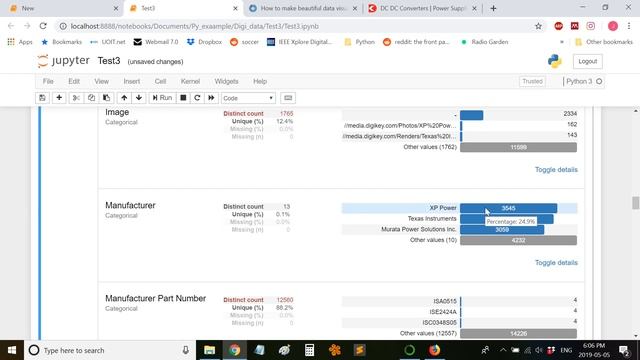This screenshot has width=640, height=360.
Task: Insert a cell below with the plus icon
Action: 59,98
